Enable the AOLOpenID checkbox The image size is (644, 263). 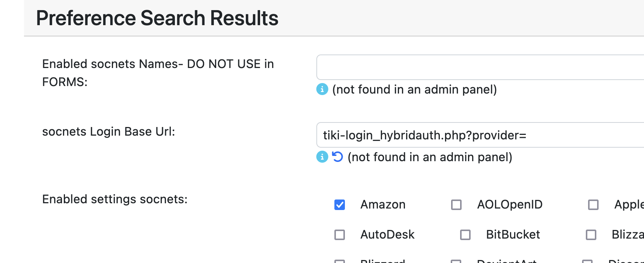pos(456,205)
